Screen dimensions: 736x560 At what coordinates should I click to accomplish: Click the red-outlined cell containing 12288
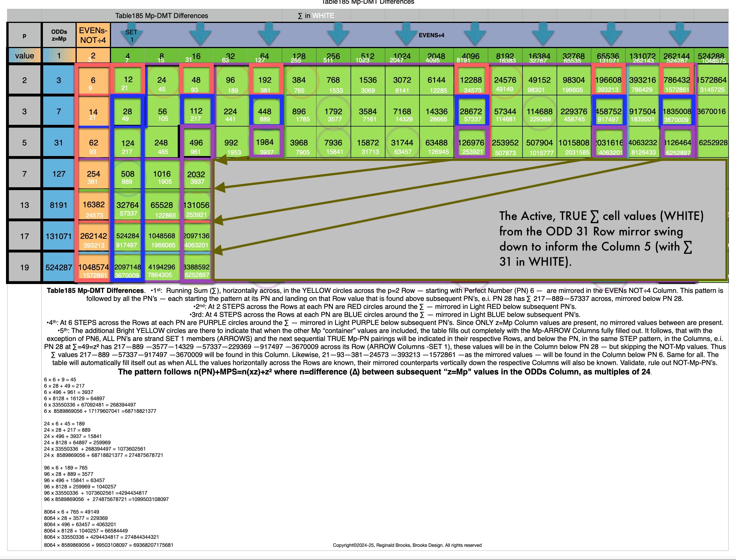click(x=471, y=80)
